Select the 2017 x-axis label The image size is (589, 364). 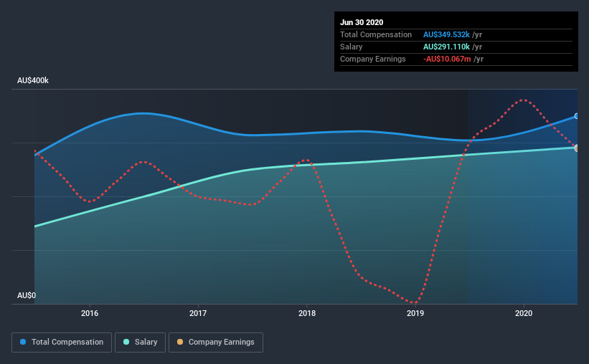pyautogui.click(x=198, y=313)
